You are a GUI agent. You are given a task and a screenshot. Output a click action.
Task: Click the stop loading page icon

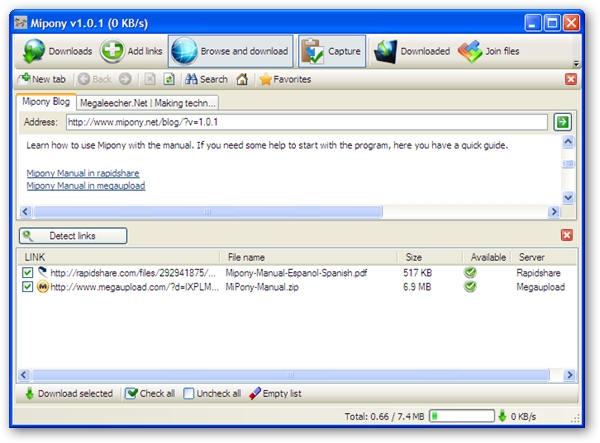pyautogui.click(x=150, y=79)
